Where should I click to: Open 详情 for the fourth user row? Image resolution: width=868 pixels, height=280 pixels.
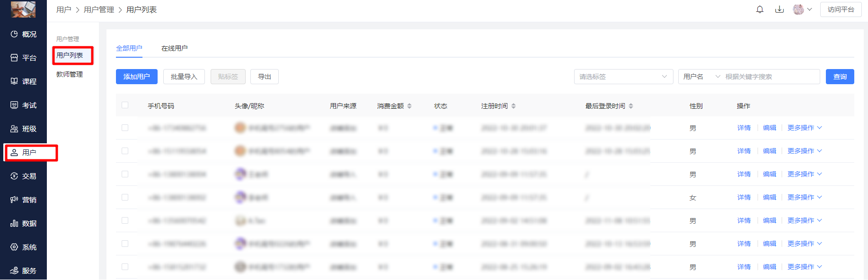pyautogui.click(x=744, y=197)
